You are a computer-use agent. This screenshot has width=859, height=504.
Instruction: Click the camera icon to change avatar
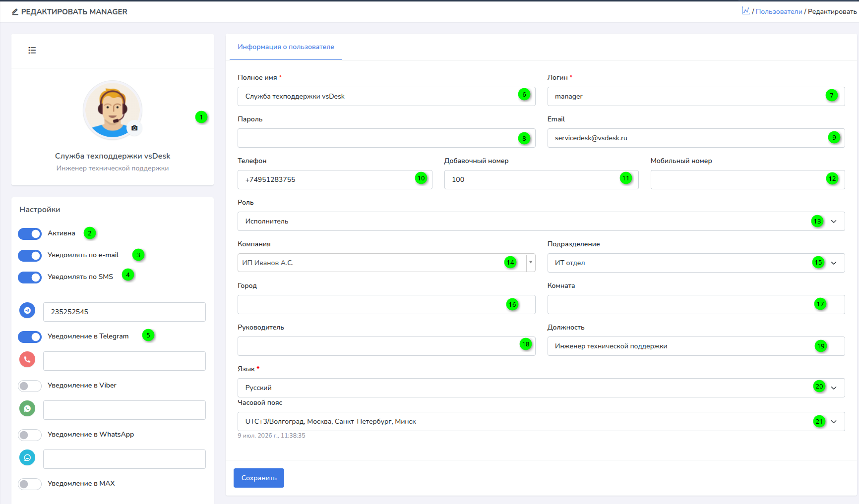(134, 128)
